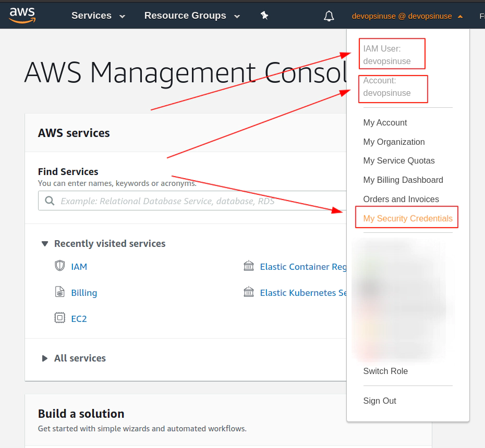The width and height of the screenshot is (485, 448).
Task: Click the Find Services search field
Action: click(x=192, y=201)
